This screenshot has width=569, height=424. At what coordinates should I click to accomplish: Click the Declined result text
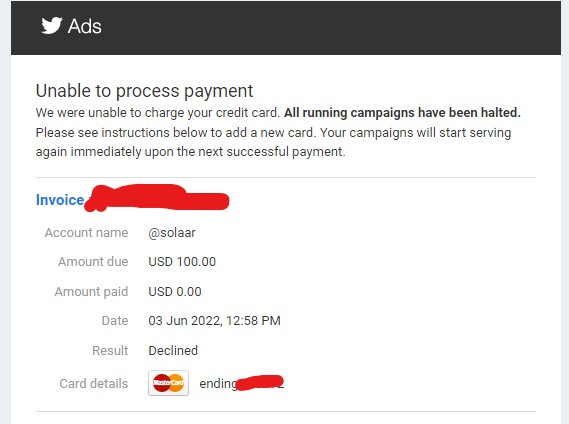(173, 351)
